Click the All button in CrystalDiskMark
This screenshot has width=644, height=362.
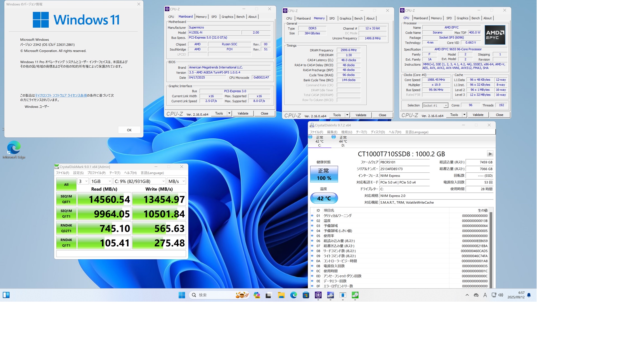point(66,184)
